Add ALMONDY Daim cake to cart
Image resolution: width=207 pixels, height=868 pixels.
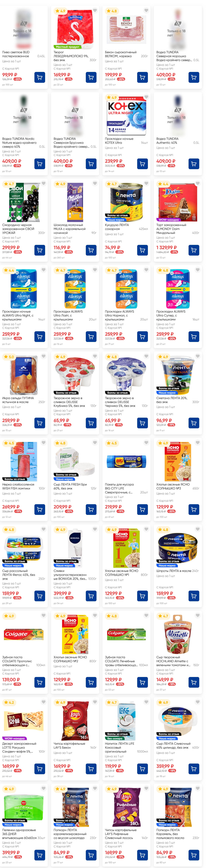[x=193, y=250]
